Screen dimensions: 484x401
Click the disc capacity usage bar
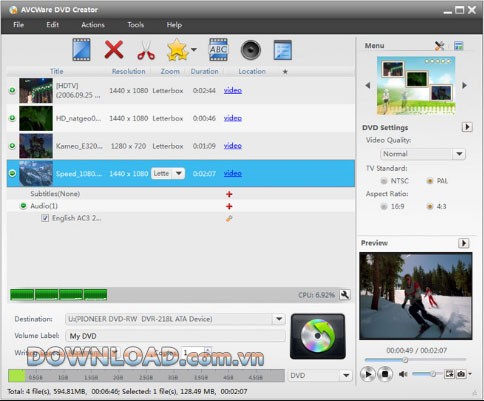(146, 376)
